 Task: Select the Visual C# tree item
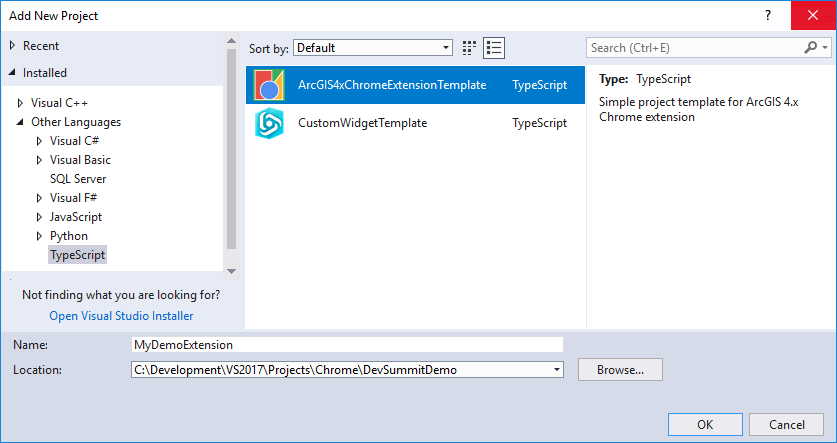(x=75, y=141)
